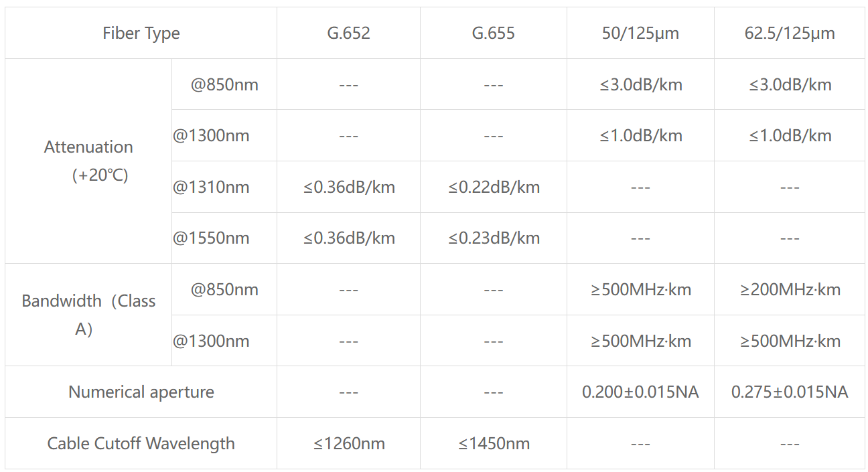Click the Cable Cutoff Wavelength label

pos(141,443)
